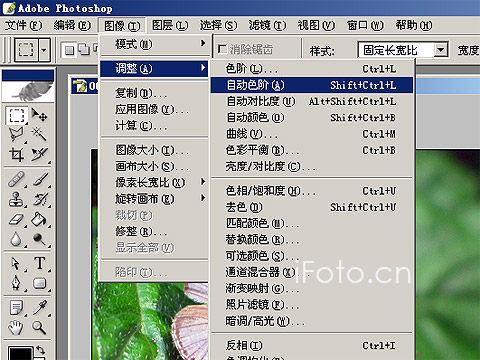Open the 样式 固定长宽比 dropdown
This screenshot has height=360, width=480.
(x=441, y=50)
